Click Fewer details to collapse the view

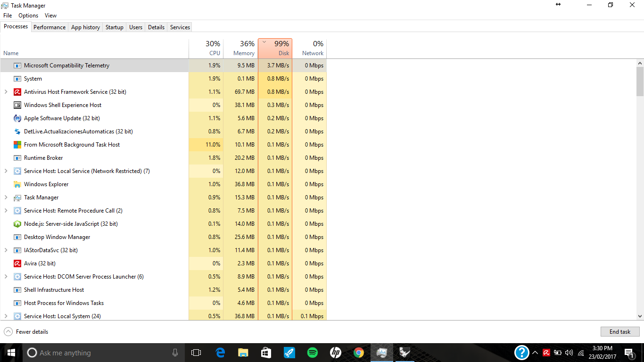pyautogui.click(x=26, y=332)
